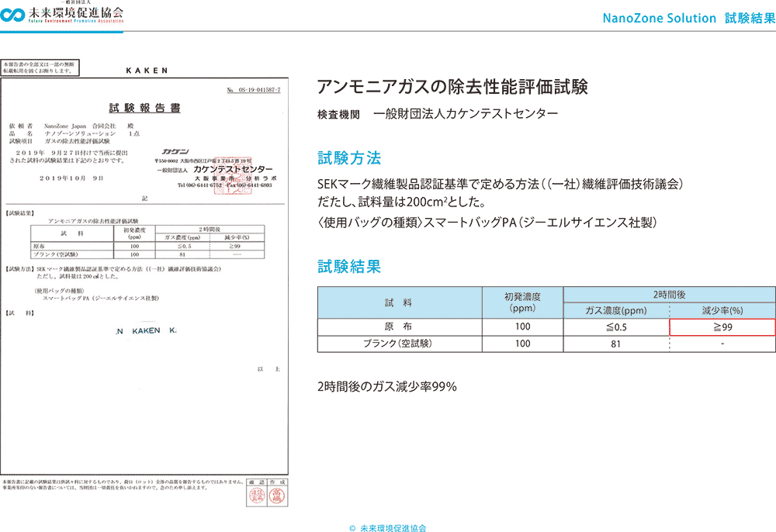The width and height of the screenshot is (776, 532).
Task: Select the 81 cell in the blue-header table
Action: (616, 344)
